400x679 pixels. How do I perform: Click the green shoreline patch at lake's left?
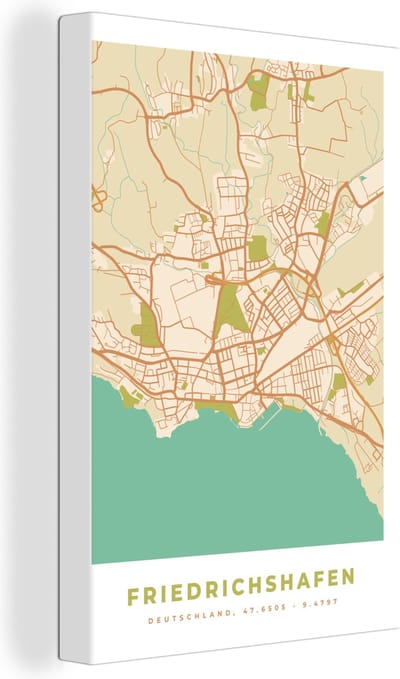(130, 397)
